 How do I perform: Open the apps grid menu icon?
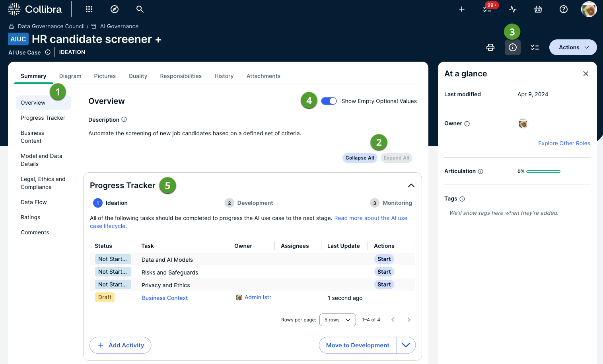pyautogui.click(x=89, y=9)
